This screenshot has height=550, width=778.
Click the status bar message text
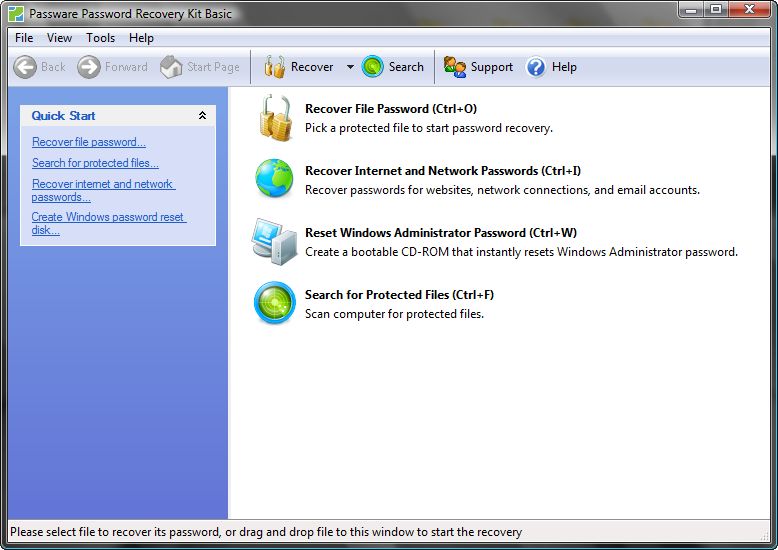point(266,532)
